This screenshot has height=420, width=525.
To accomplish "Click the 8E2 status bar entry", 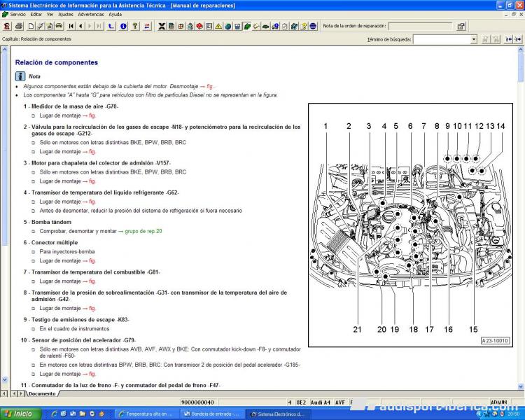I will [301, 402].
